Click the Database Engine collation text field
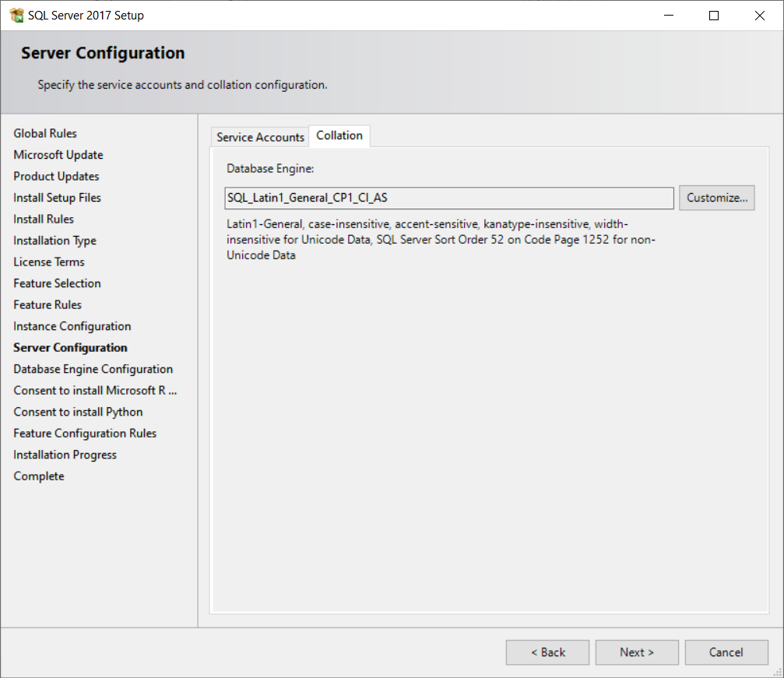This screenshot has height=678, width=784. point(449,198)
